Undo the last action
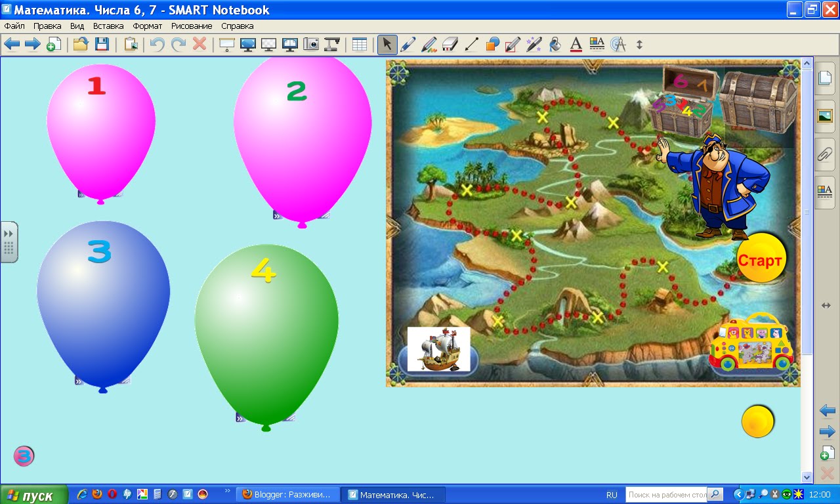This screenshot has height=504, width=840. (157, 44)
